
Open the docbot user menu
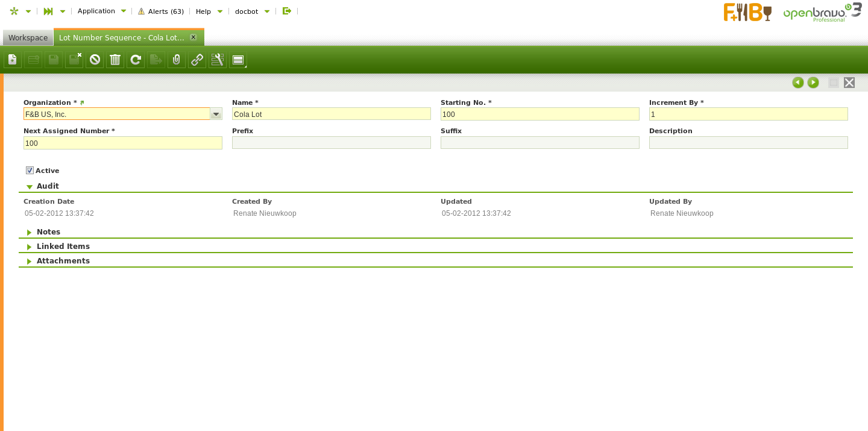tap(252, 11)
